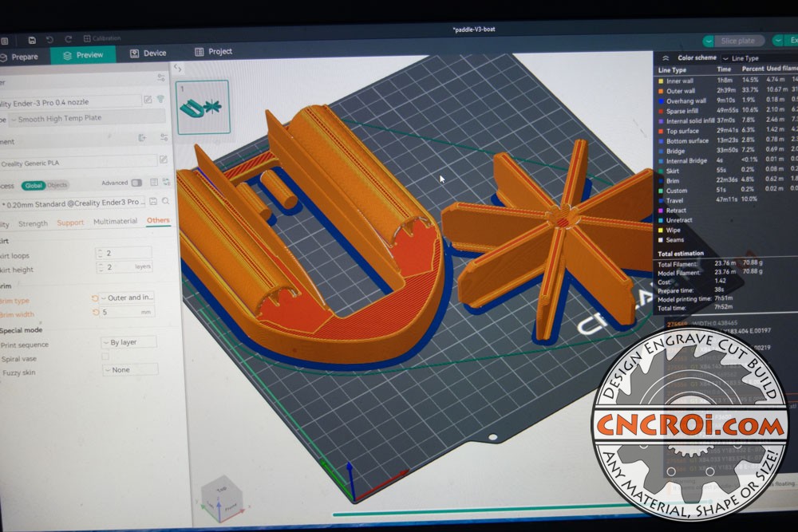Open the Support settings tab

(70, 223)
